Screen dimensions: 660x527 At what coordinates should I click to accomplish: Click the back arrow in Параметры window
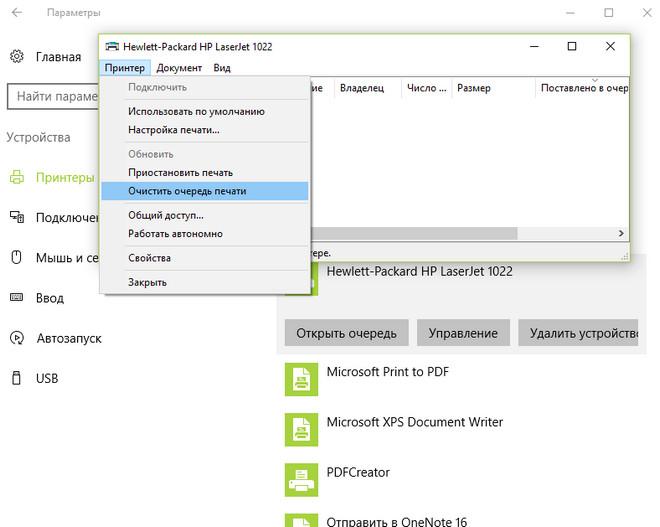pos(17,14)
